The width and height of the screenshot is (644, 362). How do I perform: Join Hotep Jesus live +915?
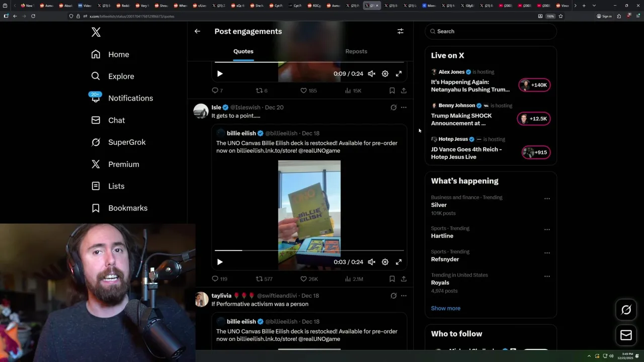pos(536,152)
